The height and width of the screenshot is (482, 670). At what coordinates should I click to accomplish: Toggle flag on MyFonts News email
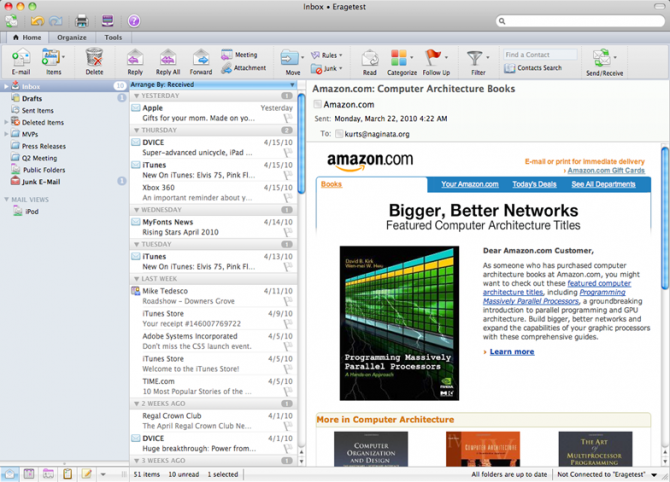pyautogui.click(x=287, y=232)
